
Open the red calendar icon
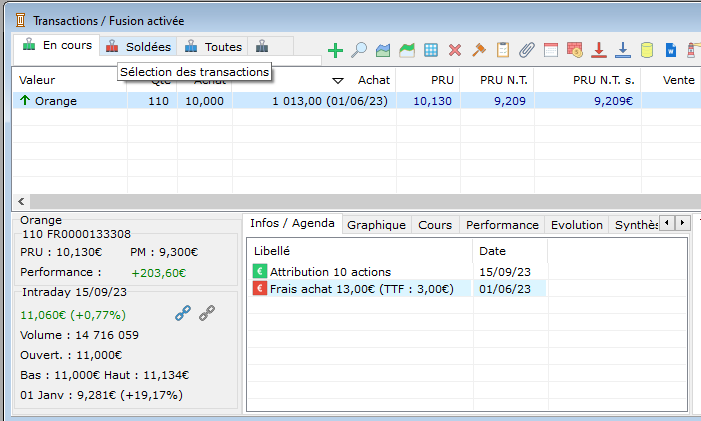pyautogui.click(x=551, y=50)
